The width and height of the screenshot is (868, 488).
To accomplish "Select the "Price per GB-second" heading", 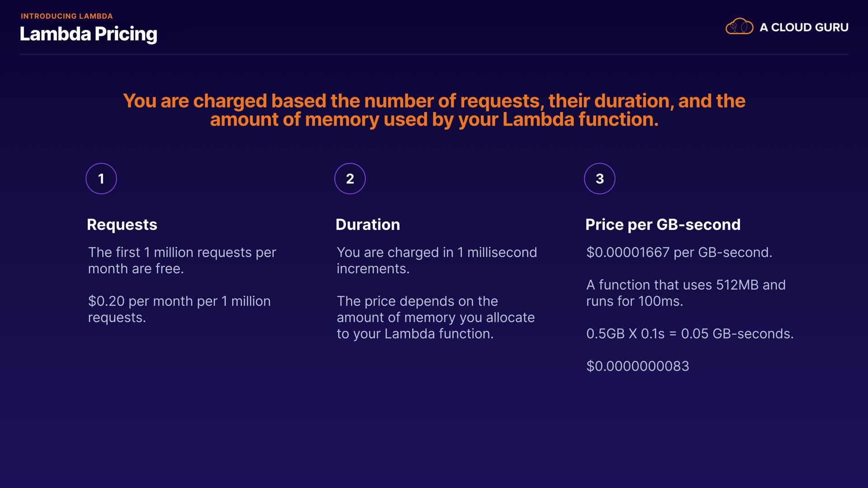I will [x=663, y=225].
